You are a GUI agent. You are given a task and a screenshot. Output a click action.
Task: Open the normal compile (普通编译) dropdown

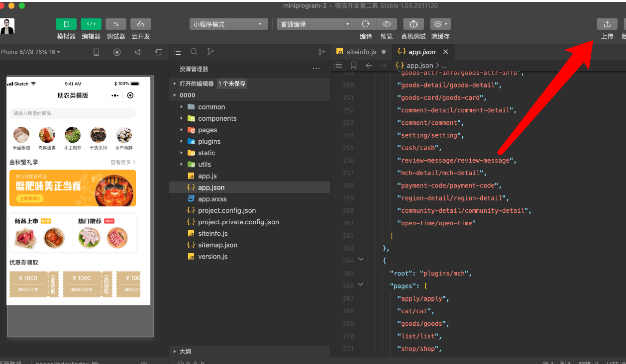(x=315, y=24)
